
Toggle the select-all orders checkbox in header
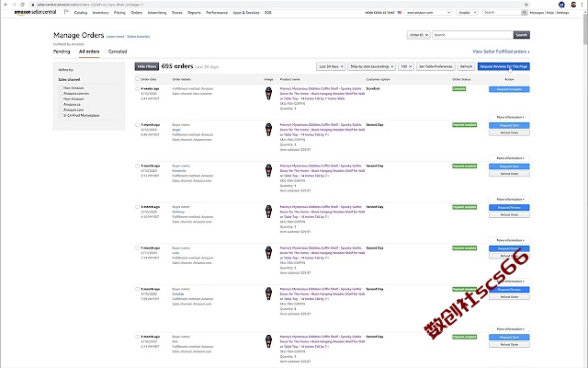point(137,79)
